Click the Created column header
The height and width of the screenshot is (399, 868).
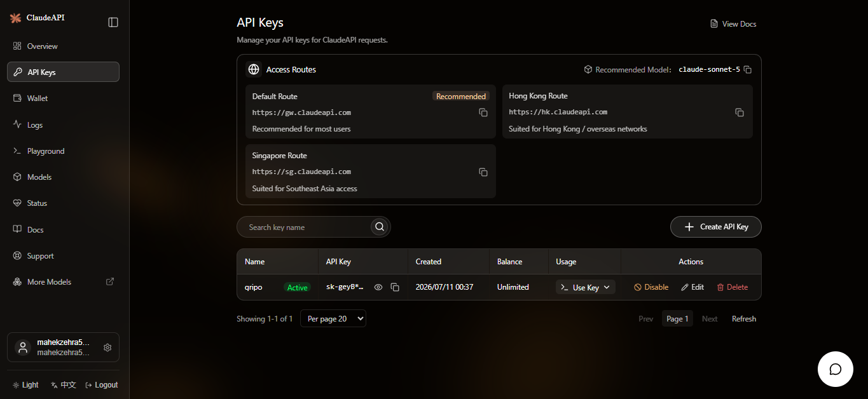pyautogui.click(x=429, y=262)
